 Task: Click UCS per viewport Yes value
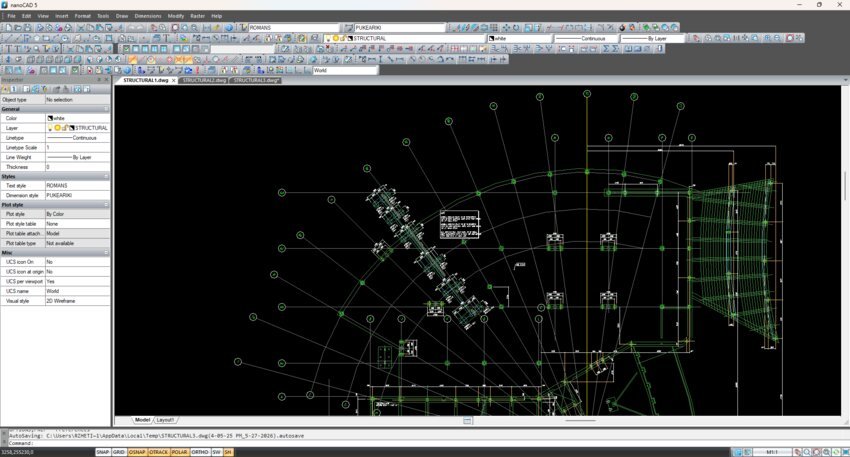click(78, 281)
